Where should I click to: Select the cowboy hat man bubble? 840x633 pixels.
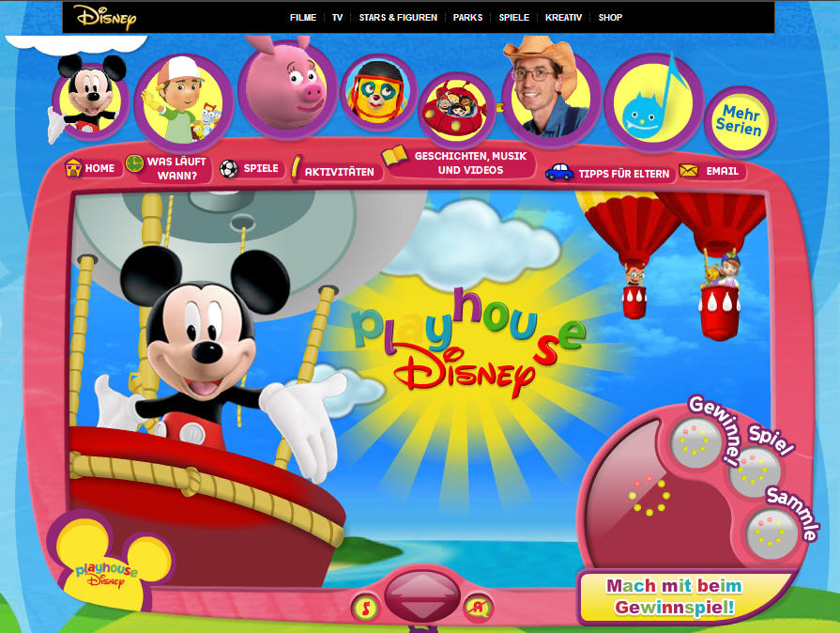pyautogui.click(x=551, y=92)
